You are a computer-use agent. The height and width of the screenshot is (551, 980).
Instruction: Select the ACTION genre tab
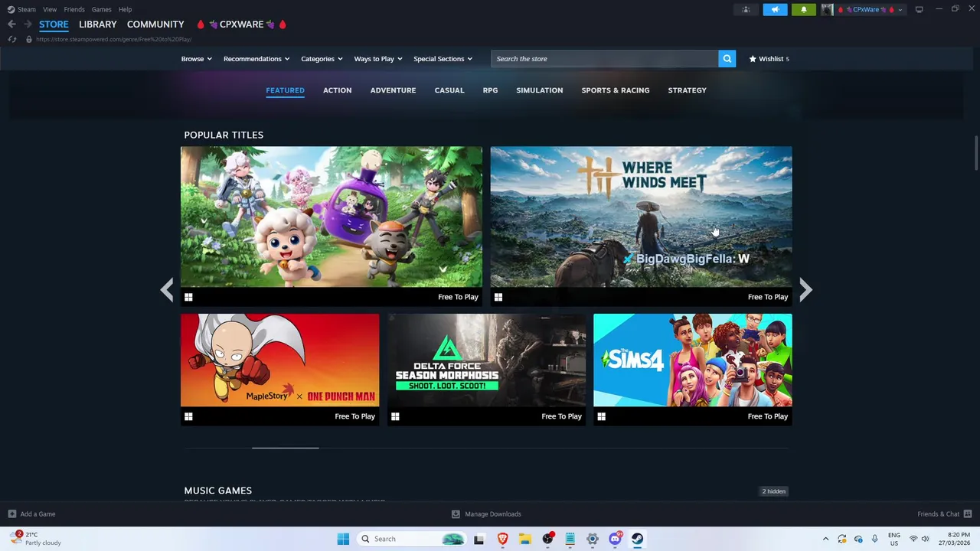337,90
